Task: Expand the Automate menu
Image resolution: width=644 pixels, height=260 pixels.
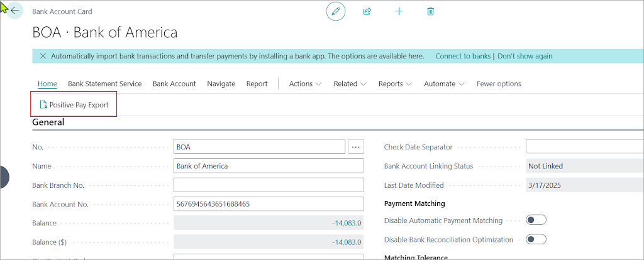Action: (444, 84)
